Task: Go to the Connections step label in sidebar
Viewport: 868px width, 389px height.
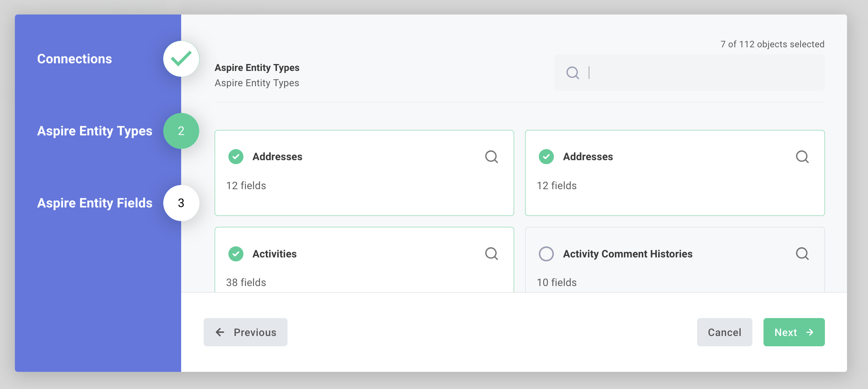Action: click(x=74, y=59)
